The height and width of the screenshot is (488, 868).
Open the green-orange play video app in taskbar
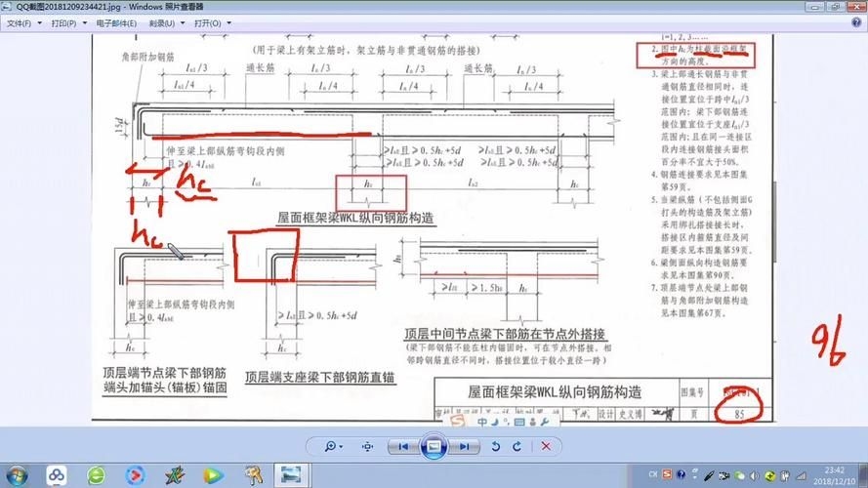213,474
